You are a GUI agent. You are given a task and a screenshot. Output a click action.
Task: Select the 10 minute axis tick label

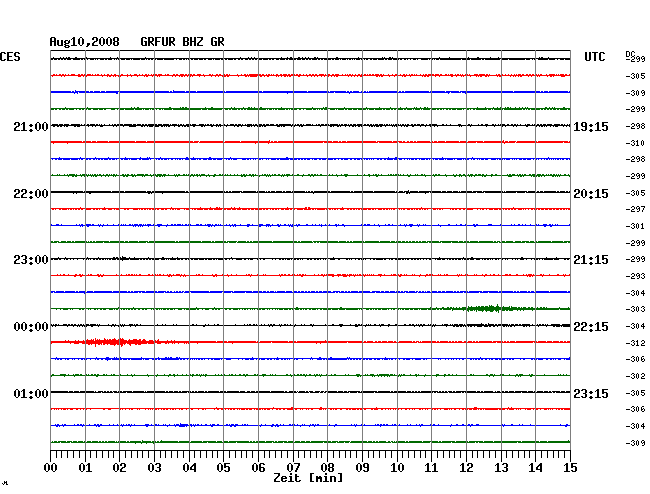397,467
